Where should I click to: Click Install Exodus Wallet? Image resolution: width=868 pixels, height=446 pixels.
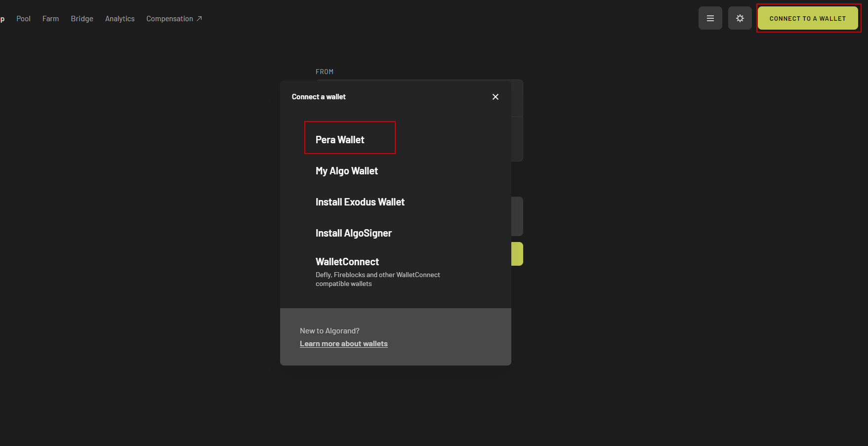[360, 202]
